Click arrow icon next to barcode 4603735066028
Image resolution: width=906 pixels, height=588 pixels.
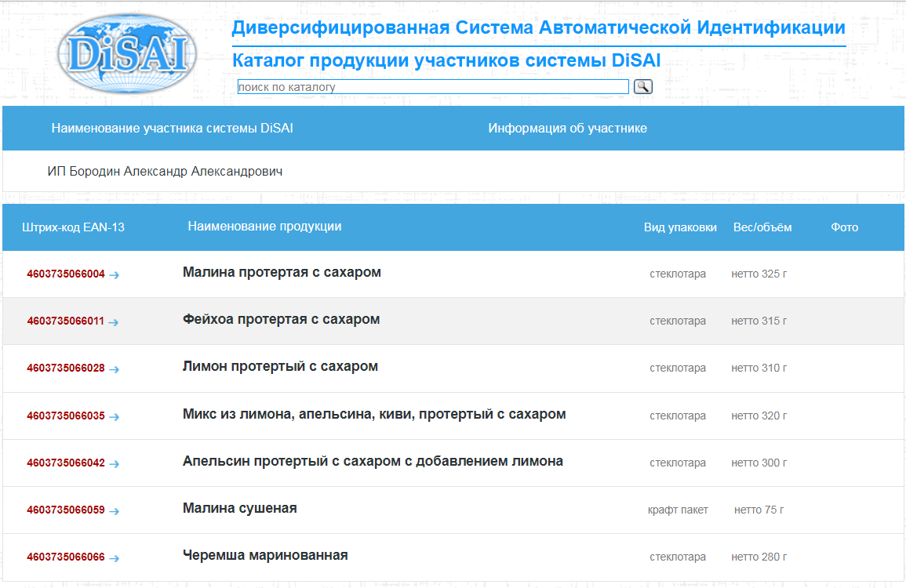point(115,368)
